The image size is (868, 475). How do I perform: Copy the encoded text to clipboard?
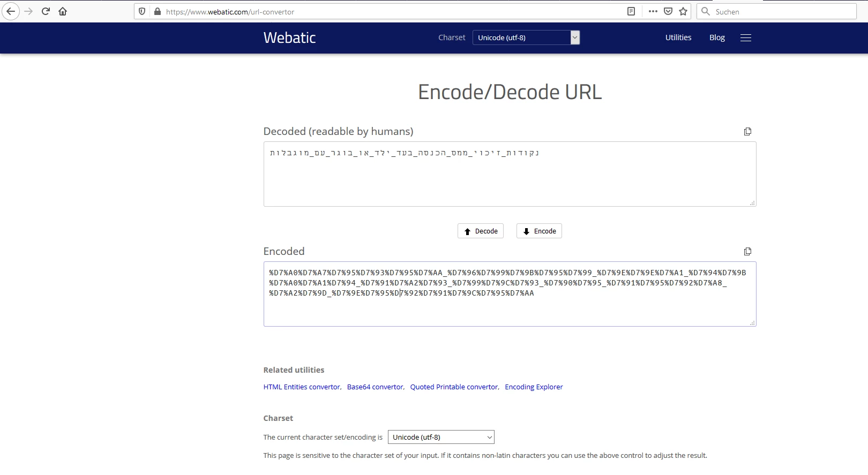click(x=747, y=252)
